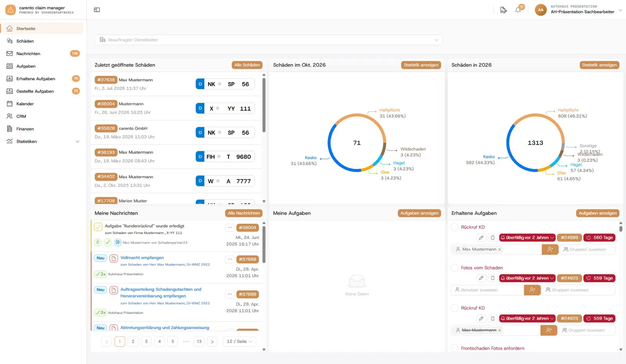Click the Benutzer zuweisen input field
The height and width of the screenshot is (364, 626).
487,290
